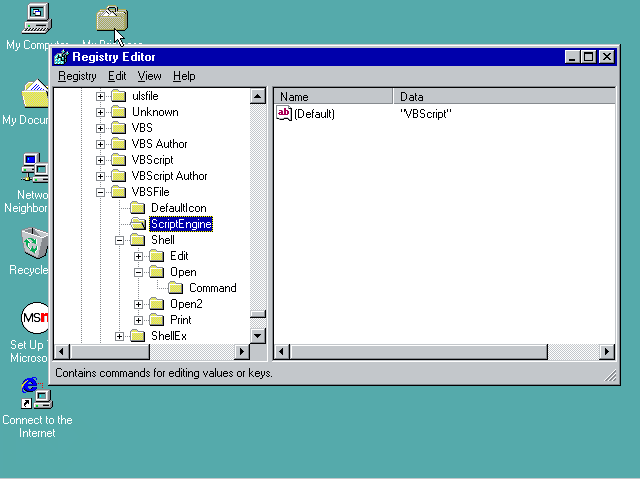The width and height of the screenshot is (640, 480).
Task: Click value pane scroll left arrow
Action: click(282, 352)
